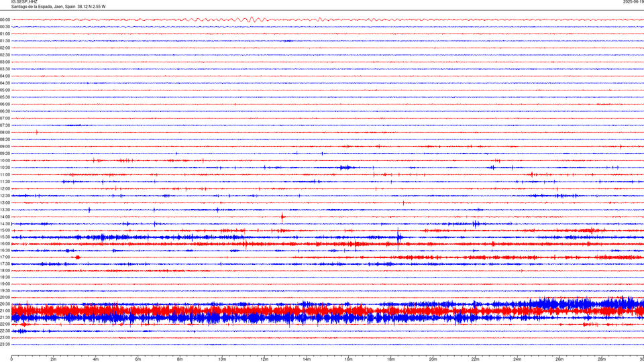The height and width of the screenshot is (362, 644).
Task: Click the 05:30 time label
Action: (5, 97)
